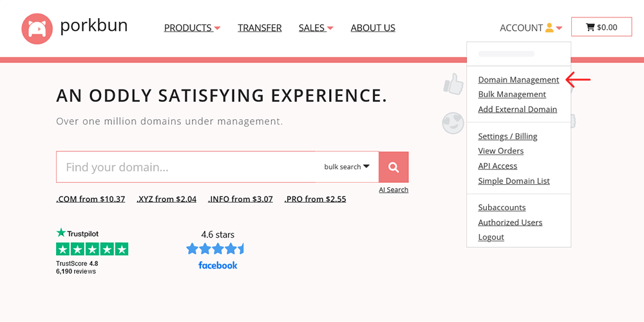Select Domain Management from account menu
Viewport: 644px width, 322px height.
pyautogui.click(x=518, y=80)
